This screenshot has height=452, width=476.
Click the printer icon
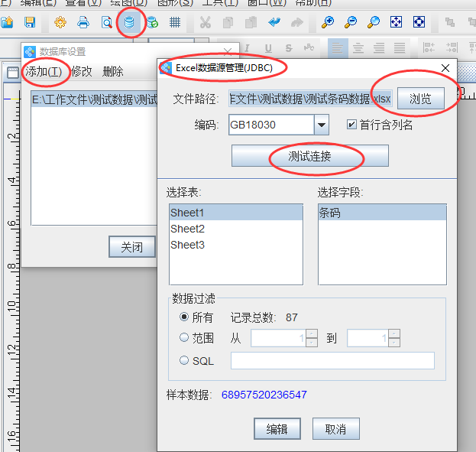pos(83,22)
